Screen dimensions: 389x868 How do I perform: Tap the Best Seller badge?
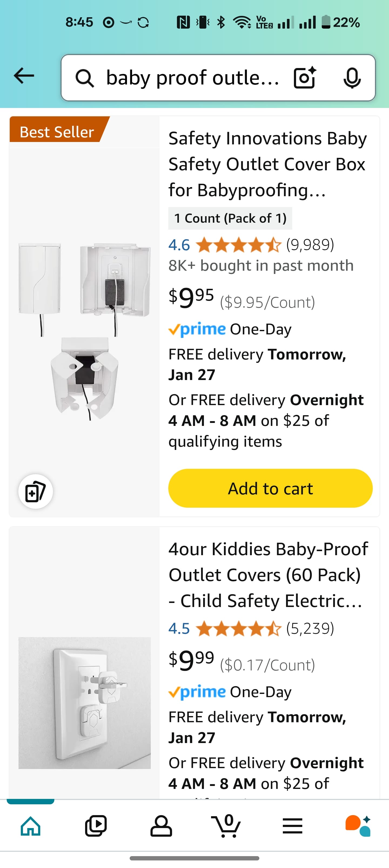click(x=57, y=132)
